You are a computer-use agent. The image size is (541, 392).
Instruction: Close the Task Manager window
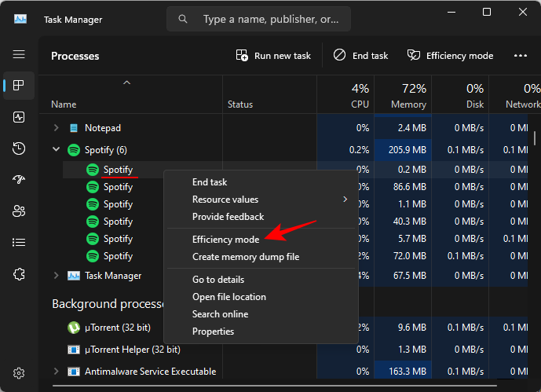point(523,12)
